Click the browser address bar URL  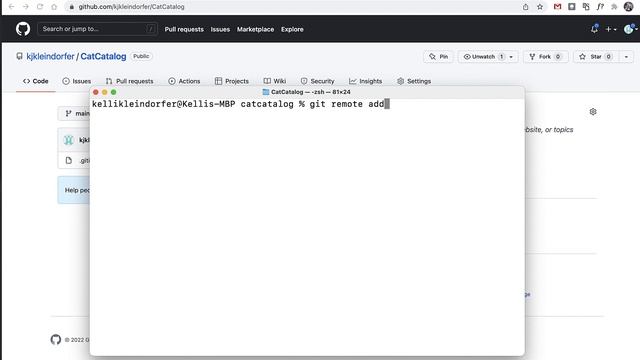[131, 7]
